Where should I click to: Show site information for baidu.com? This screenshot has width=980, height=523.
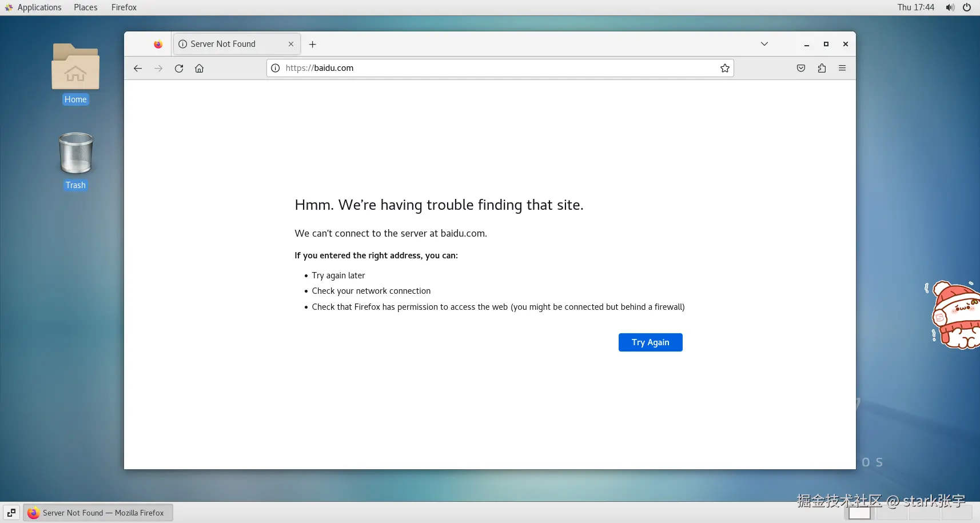(x=276, y=68)
